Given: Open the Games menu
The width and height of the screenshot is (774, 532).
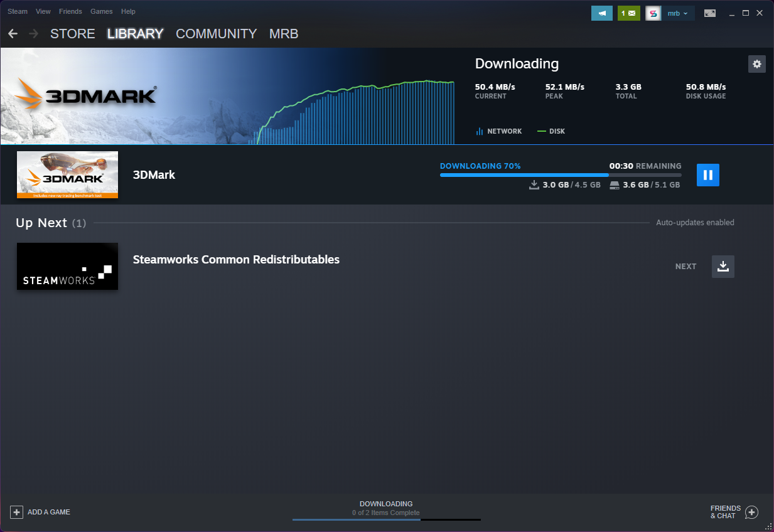Looking at the screenshot, I should pyautogui.click(x=102, y=11).
